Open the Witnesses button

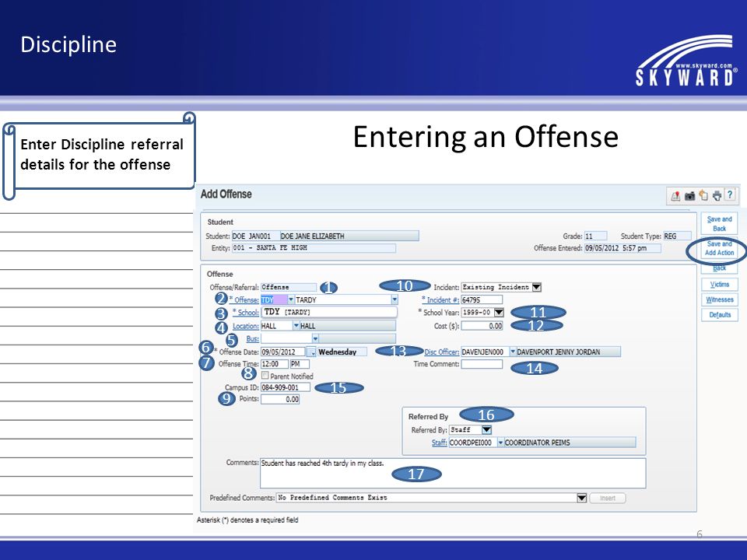[x=719, y=299]
